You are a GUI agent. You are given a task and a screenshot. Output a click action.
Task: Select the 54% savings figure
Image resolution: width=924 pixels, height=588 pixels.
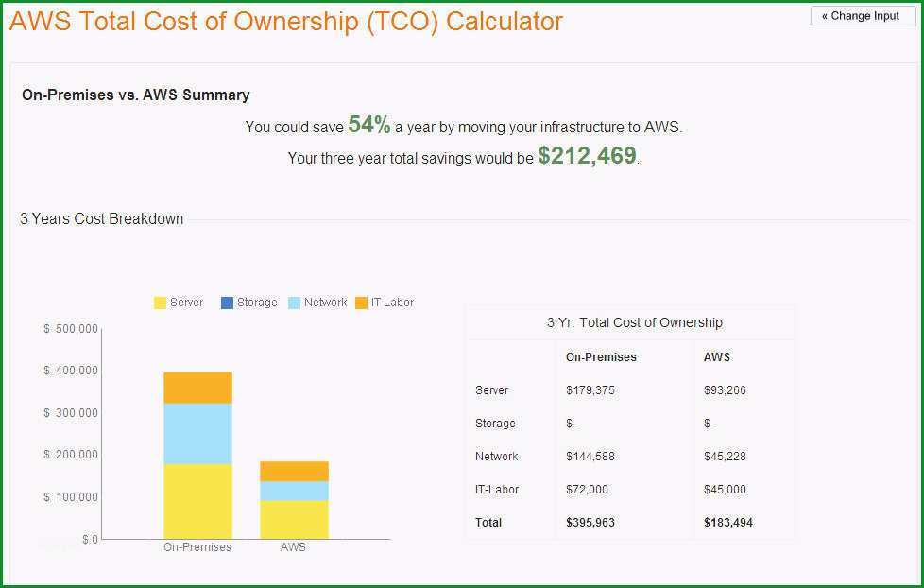coord(369,125)
